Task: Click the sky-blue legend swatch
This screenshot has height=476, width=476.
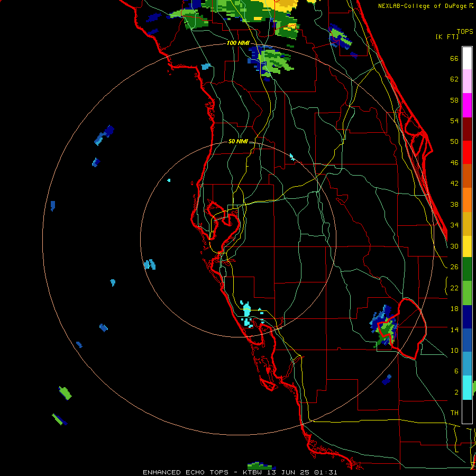Action: coord(467,364)
